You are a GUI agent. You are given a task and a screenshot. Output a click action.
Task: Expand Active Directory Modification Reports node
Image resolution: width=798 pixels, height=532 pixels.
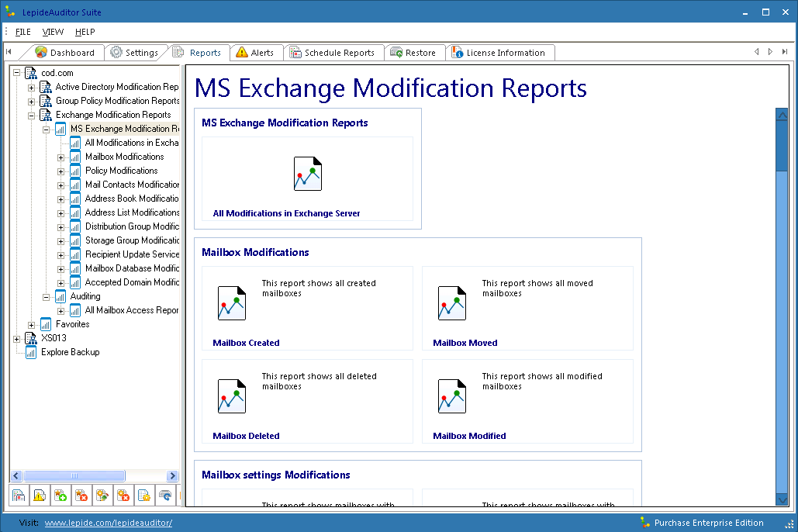coord(32,88)
